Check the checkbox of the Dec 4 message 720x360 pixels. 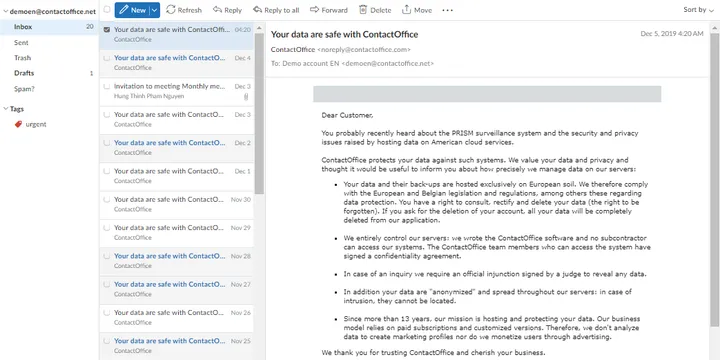tap(107, 58)
